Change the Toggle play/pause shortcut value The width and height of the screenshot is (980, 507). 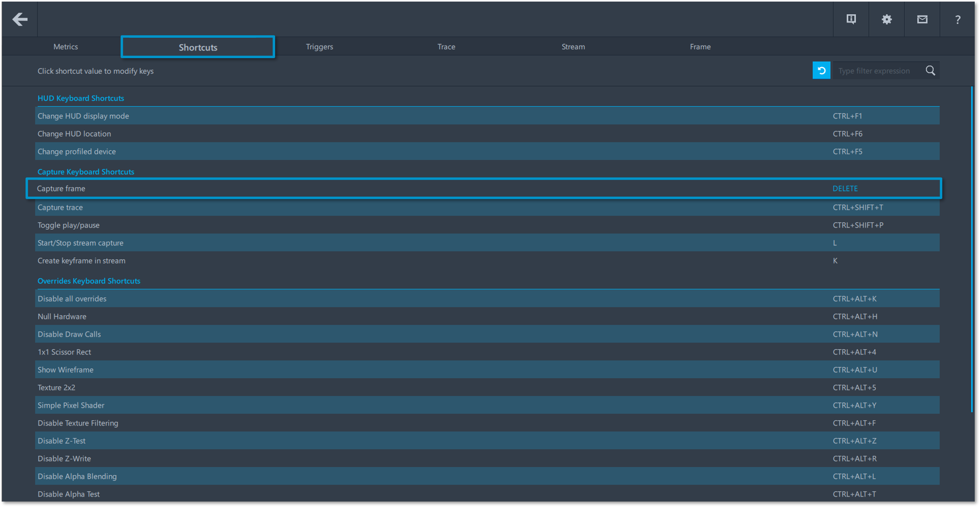(x=858, y=225)
